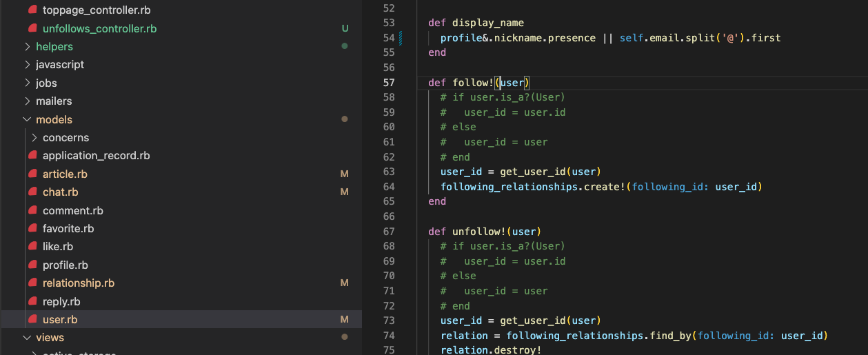The height and width of the screenshot is (355, 868).
Task: Click 'user_id = get_user_id(user)' on line 63
Action: tap(521, 172)
